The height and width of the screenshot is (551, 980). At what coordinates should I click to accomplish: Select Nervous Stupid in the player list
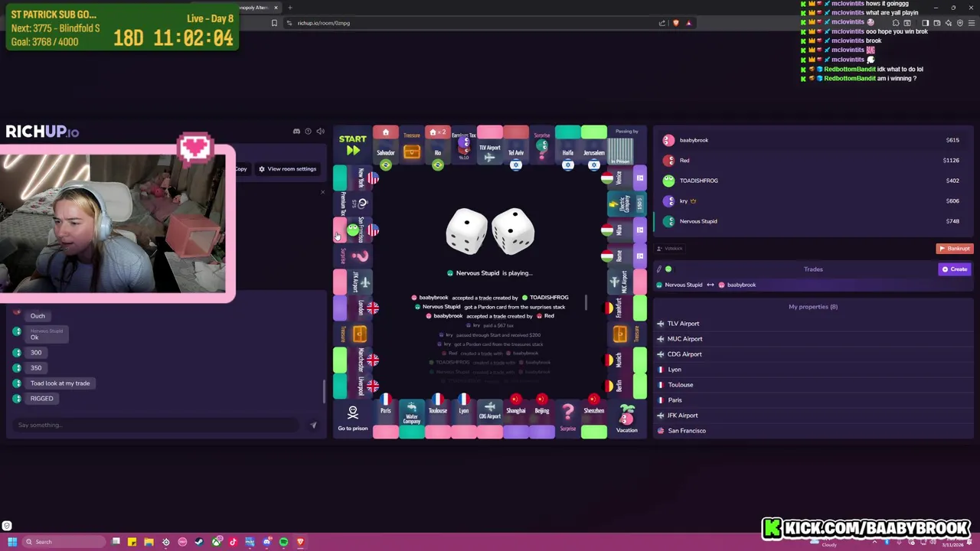click(813, 221)
